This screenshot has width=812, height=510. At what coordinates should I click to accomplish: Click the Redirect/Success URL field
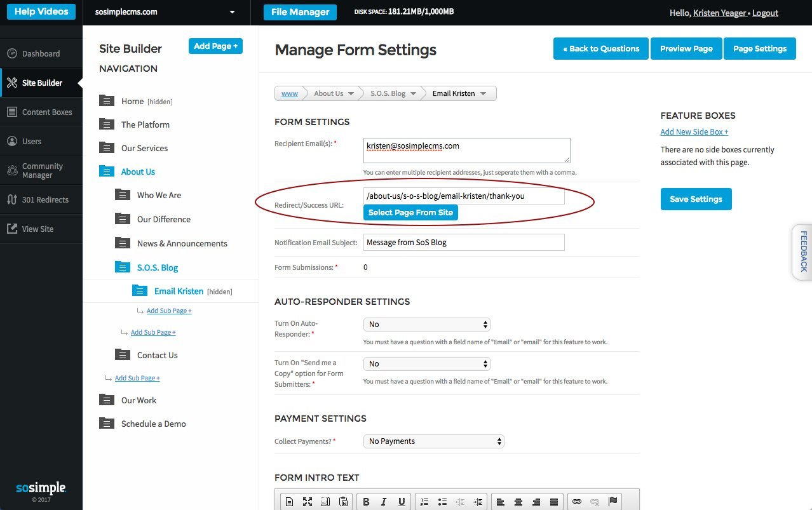point(464,196)
